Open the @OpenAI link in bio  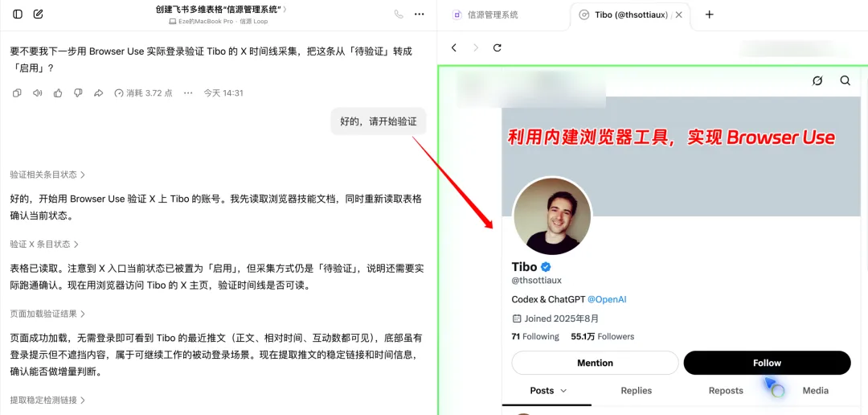[x=607, y=299]
